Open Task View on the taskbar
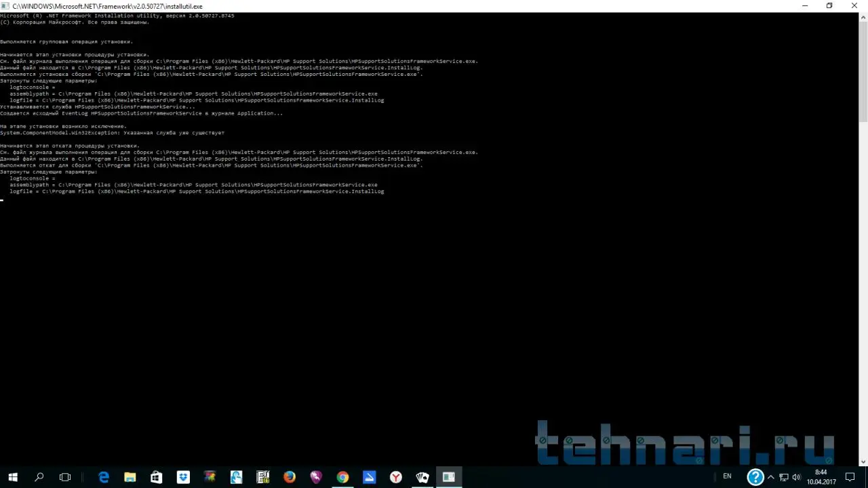The height and width of the screenshot is (488, 868). tap(65, 477)
